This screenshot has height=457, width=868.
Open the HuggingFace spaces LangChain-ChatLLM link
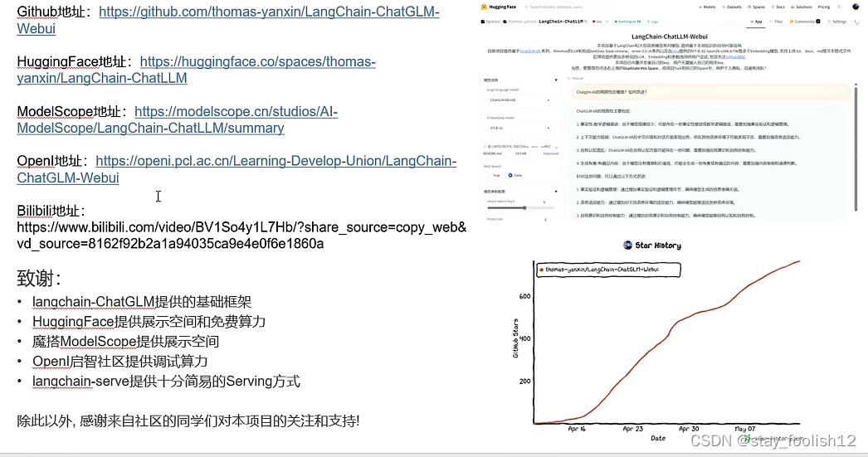[x=196, y=70]
